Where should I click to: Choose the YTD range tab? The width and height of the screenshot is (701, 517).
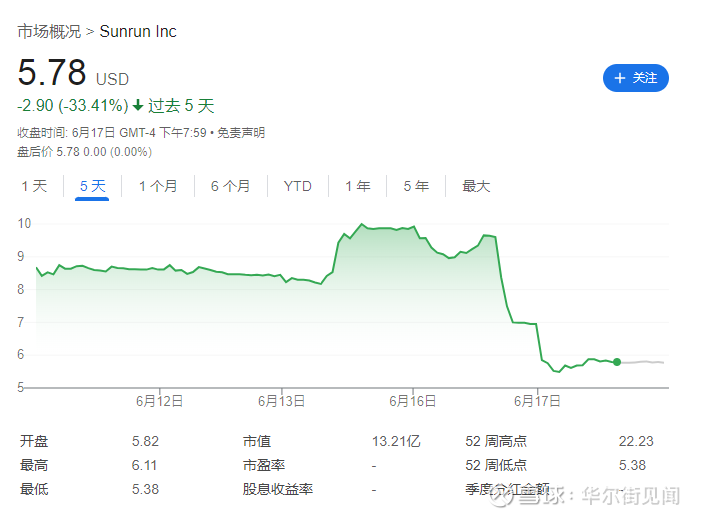point(297,186)
